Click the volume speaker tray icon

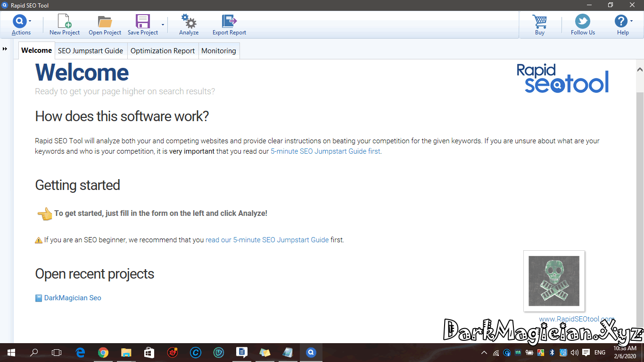point(574,353)
